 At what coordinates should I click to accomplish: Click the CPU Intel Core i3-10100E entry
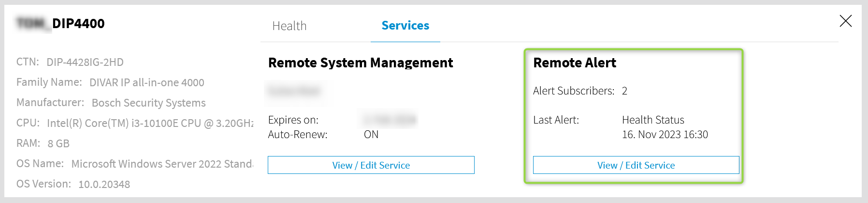[149, 123]
